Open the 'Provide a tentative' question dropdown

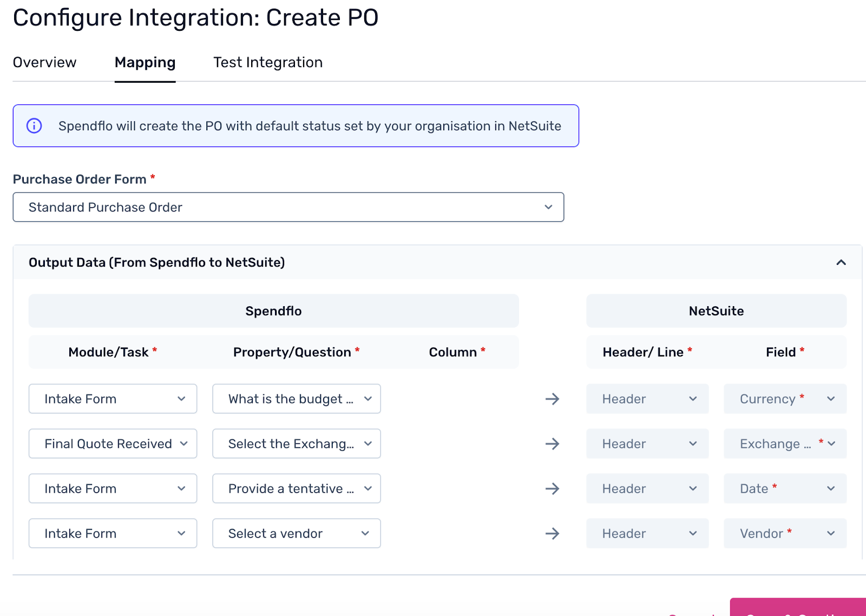tap(296, 489)
